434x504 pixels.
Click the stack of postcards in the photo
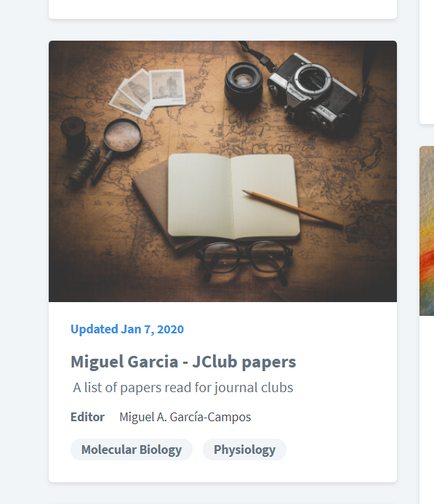(148, 92)
